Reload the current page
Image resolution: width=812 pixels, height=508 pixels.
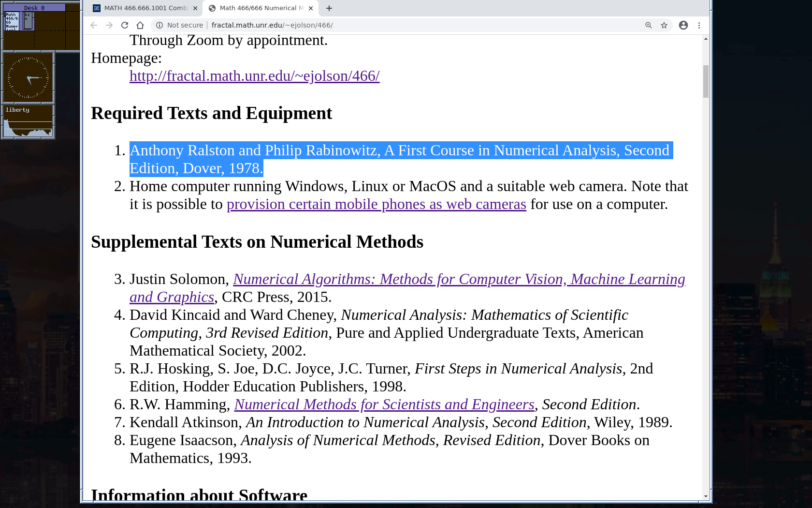click(x=125, y=25)
